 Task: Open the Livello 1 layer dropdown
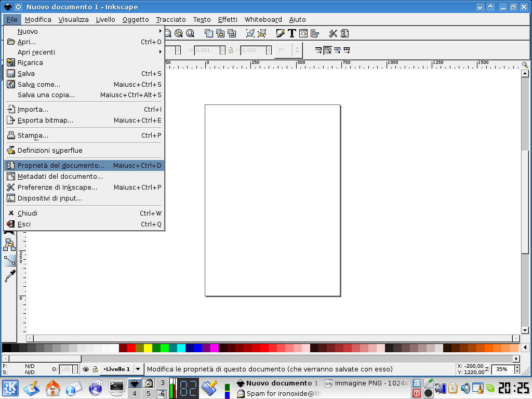click(x=138, y=369)
